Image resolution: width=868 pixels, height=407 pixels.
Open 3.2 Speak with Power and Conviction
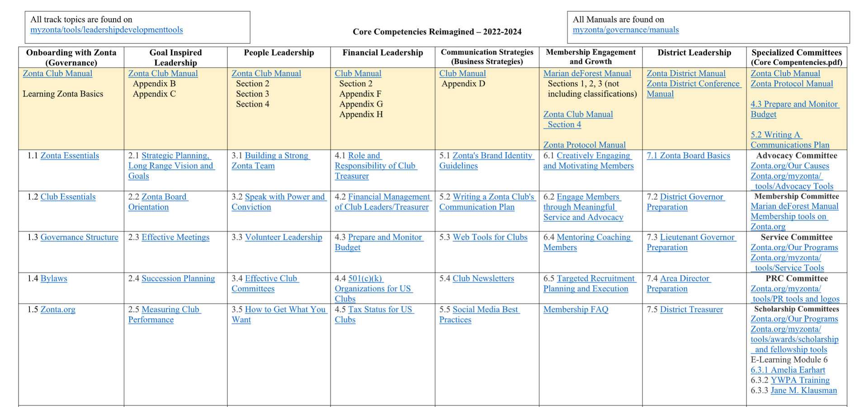pyautogui.click(x=279, y=202)
